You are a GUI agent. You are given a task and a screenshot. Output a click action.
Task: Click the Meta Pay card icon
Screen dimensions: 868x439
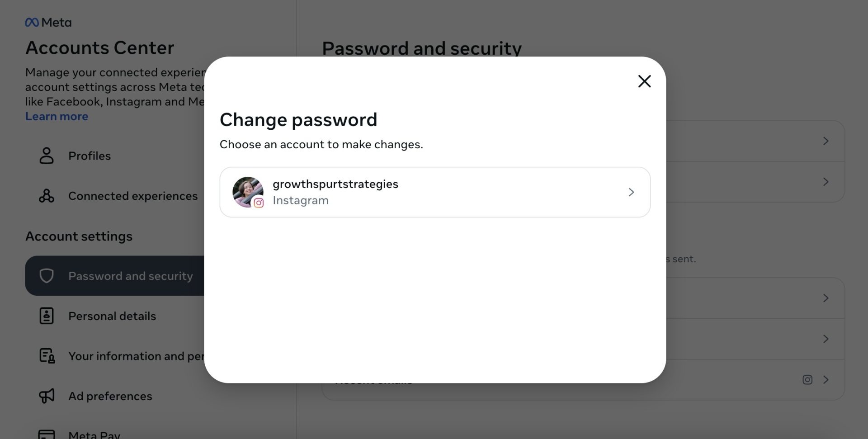46,434
